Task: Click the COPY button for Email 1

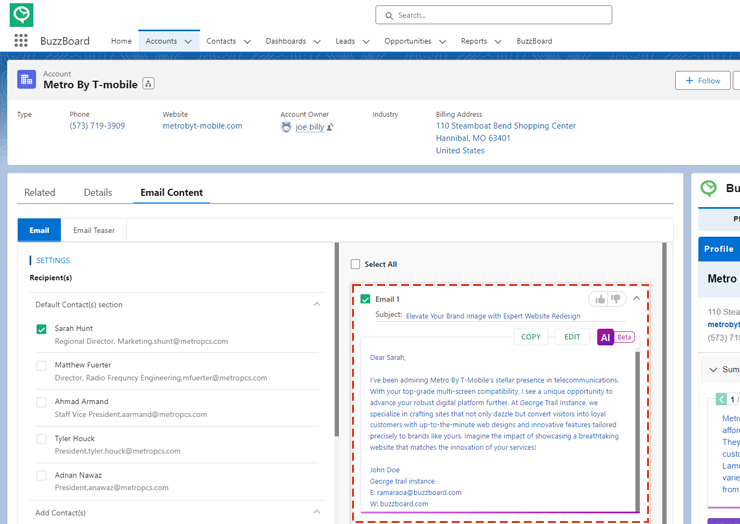Action: 530,337
